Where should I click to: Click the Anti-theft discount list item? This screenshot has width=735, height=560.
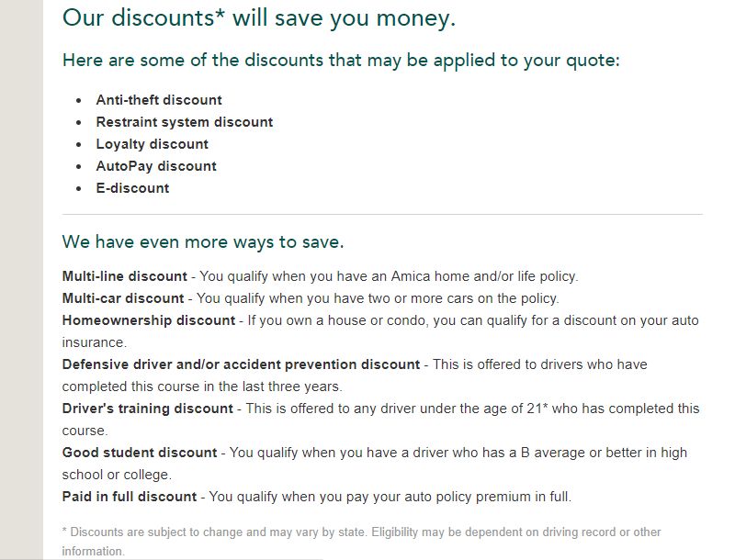(x=159, y=100)
